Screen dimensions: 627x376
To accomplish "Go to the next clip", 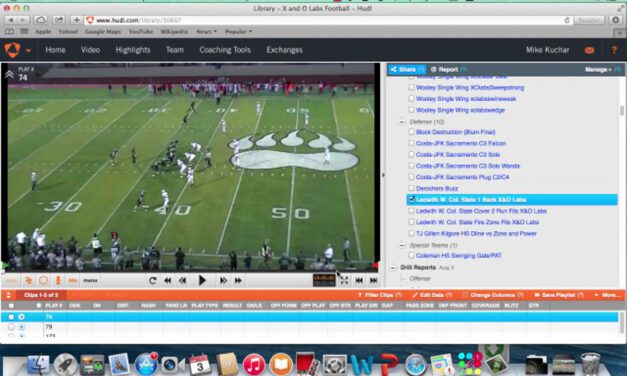I will coord(373,280).
